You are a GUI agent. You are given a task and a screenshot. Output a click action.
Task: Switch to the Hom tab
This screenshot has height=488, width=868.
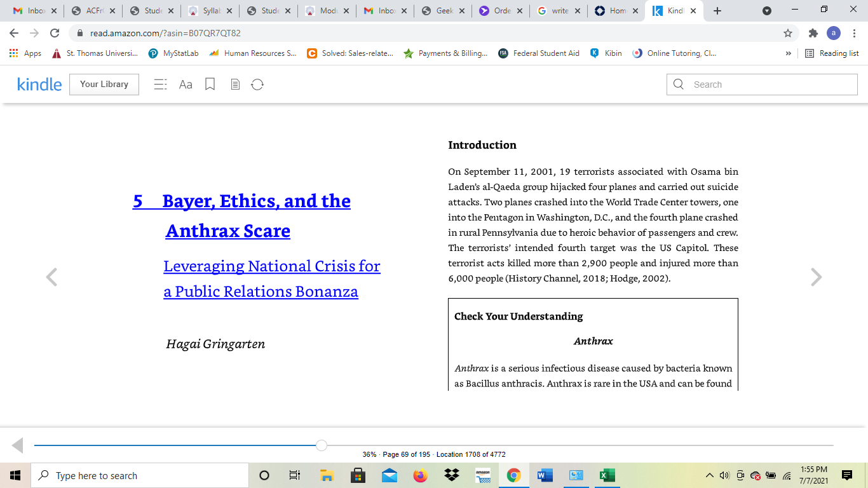click(618, 11)
